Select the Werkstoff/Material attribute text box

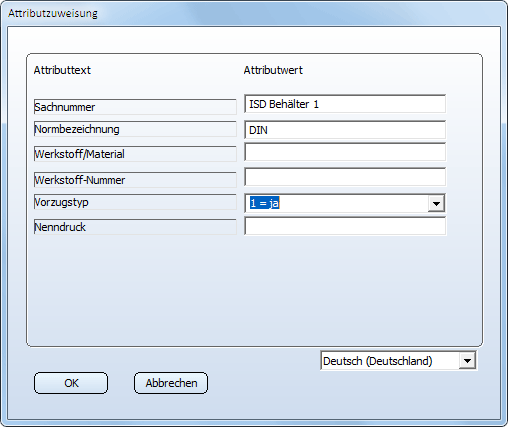[135, 154]
